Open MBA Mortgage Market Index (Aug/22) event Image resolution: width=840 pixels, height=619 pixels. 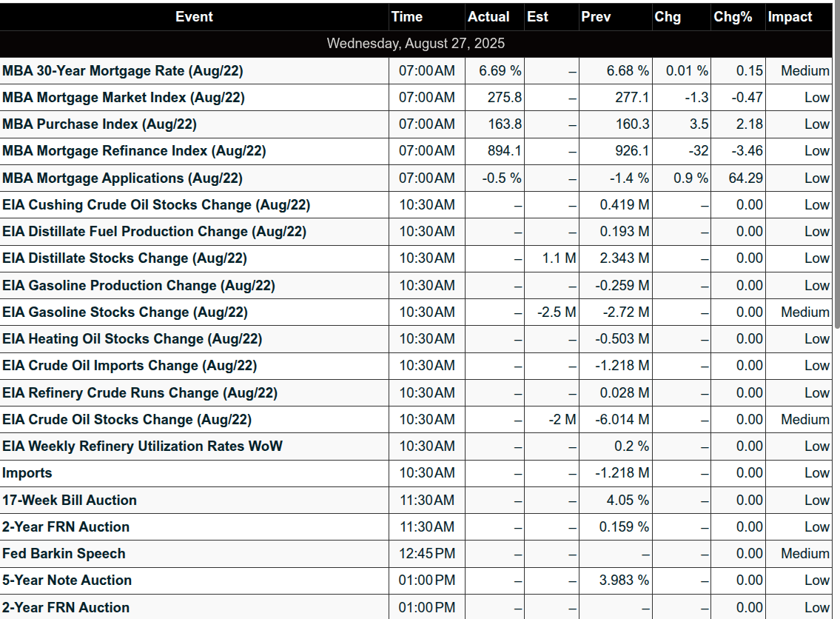click(x=123, y=98)
